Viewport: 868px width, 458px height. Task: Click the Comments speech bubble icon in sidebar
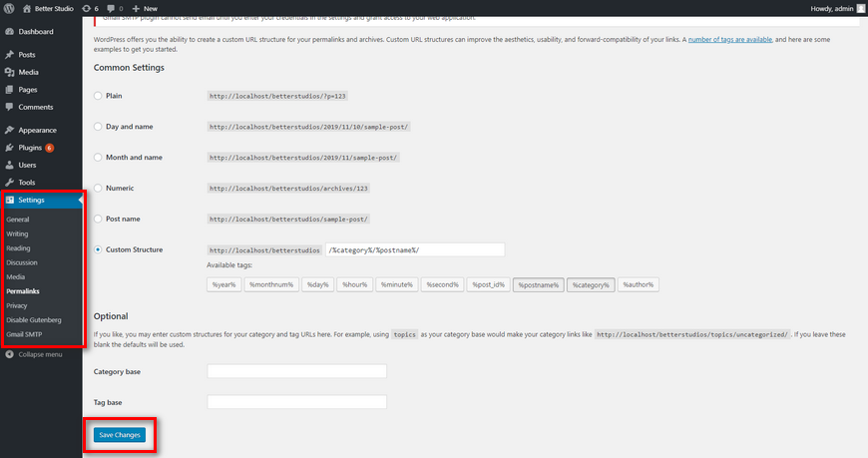(x=9, y=107)
